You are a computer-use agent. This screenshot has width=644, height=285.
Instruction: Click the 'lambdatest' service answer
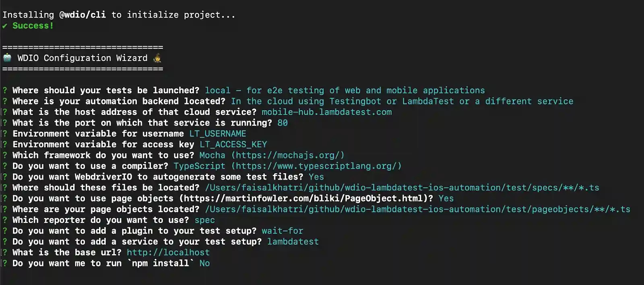click(x=293, y=242)
